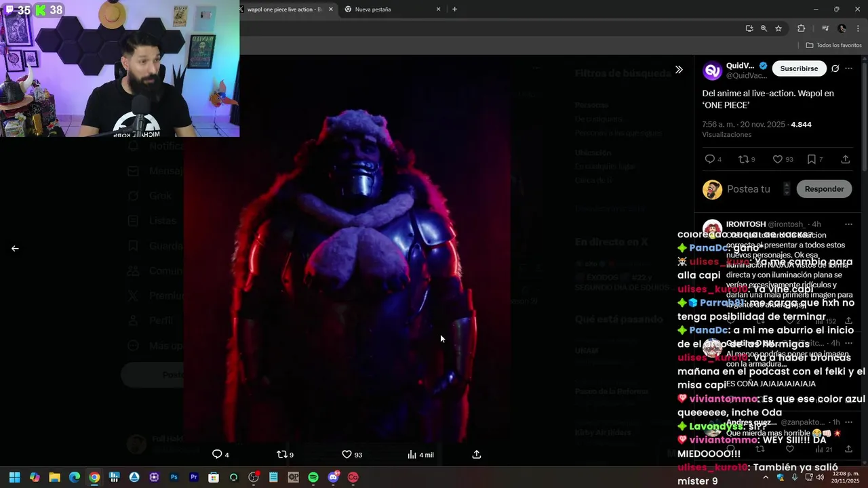Open more options on @zanpakto reply

[848, 422]
